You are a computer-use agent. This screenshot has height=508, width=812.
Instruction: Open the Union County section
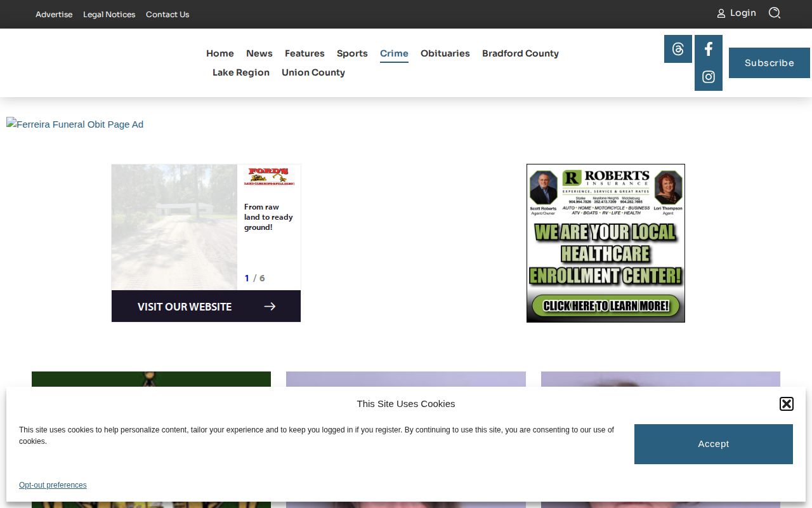click(313, 72)
